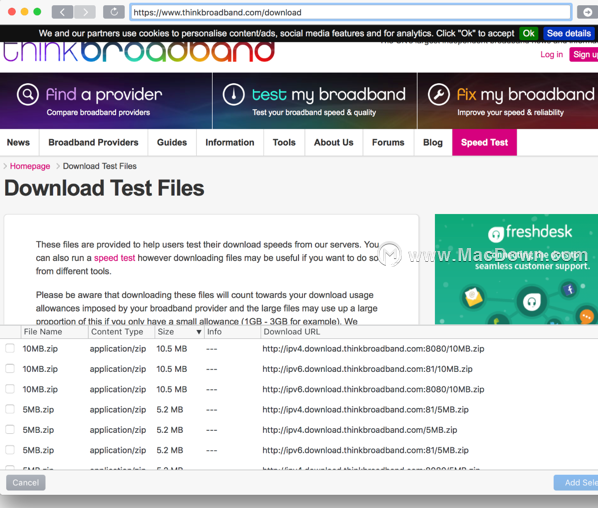
Task: Click the freshdesk advertisement
Action: pos(516,269)
